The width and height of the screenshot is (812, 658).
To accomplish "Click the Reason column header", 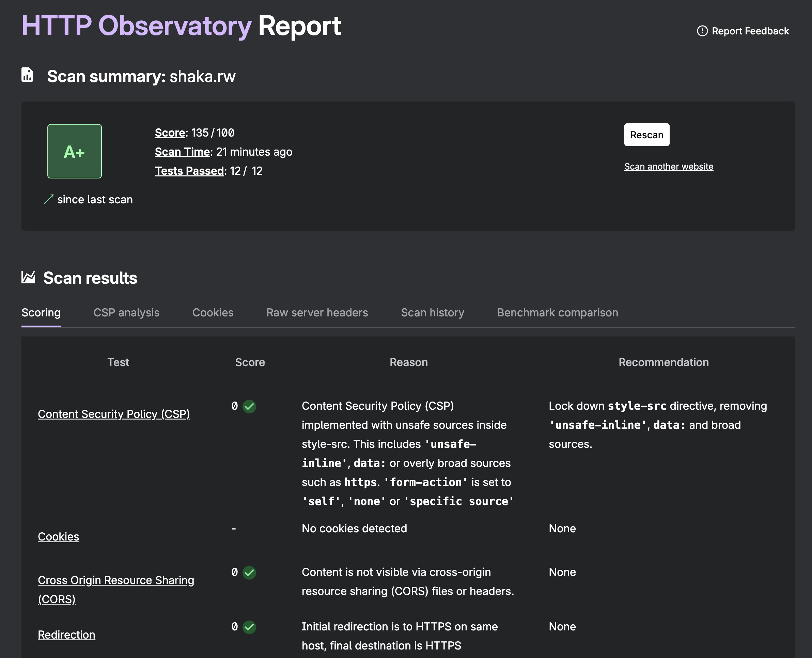I will click(409, 362).
